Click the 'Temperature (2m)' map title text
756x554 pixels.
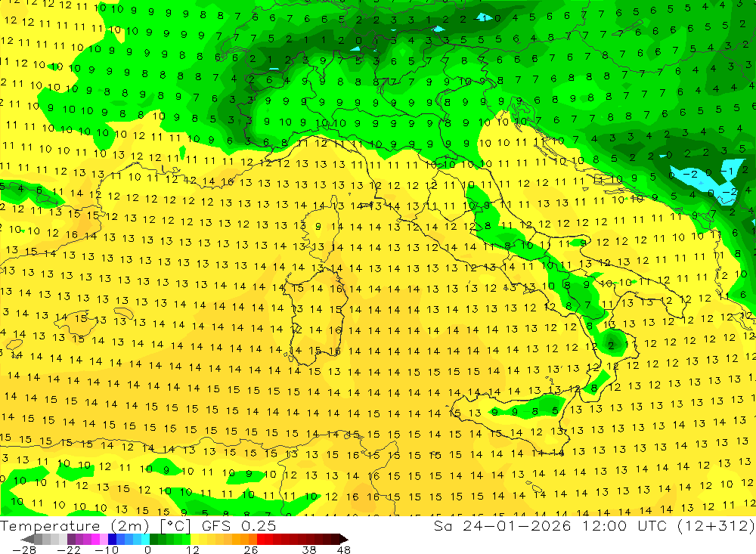pos(74,526)
